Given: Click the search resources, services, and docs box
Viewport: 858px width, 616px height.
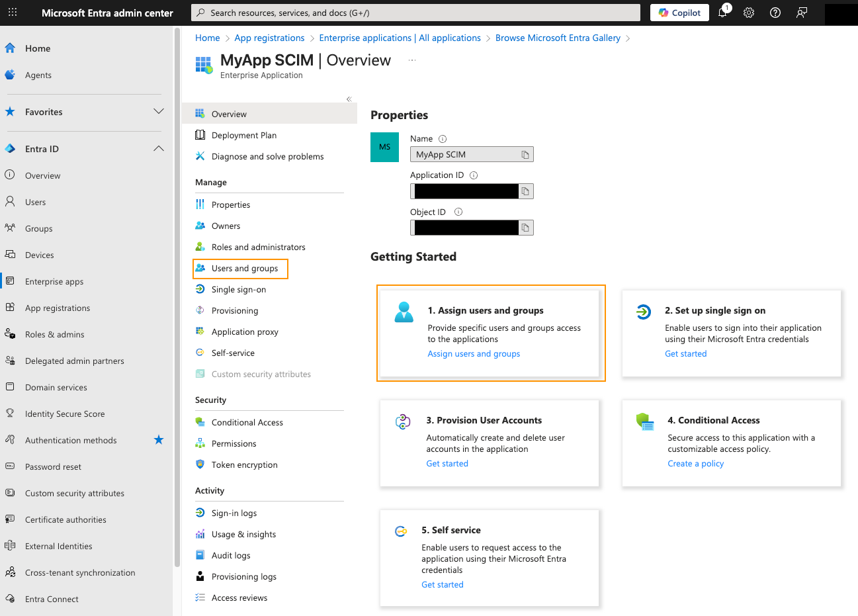Looking at the screenshot, I should point(415,13).
